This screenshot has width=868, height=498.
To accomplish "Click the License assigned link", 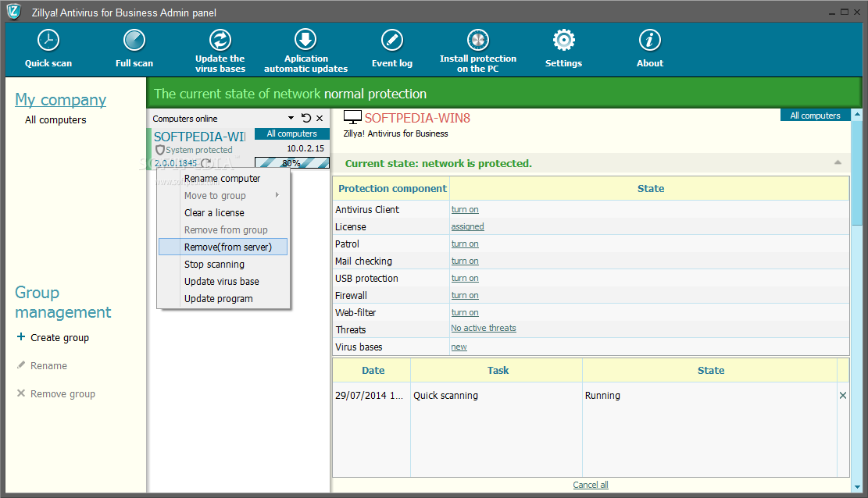I will (x=467, y=226).
